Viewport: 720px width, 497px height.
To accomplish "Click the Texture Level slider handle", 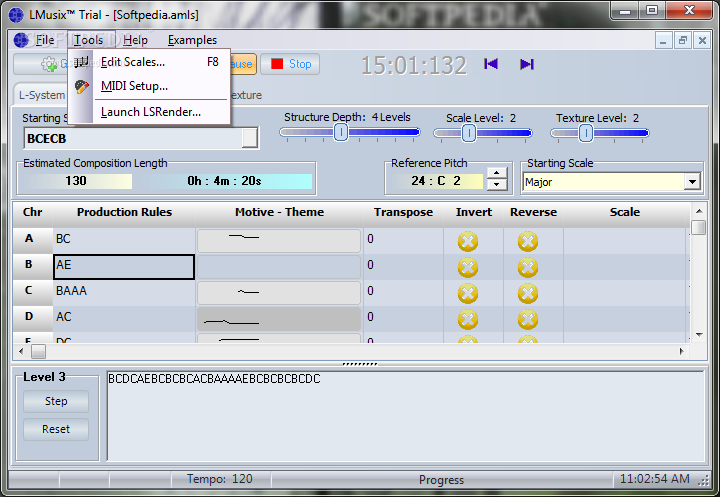I will (x=585, y=133).
